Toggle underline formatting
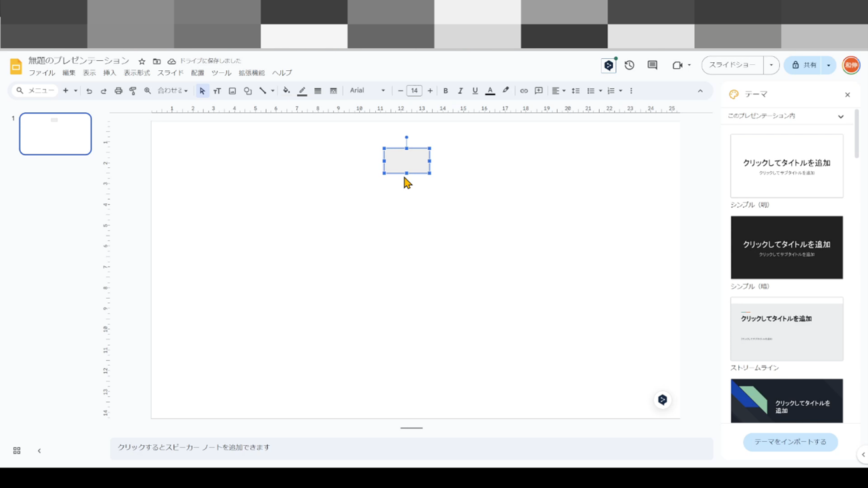868x488 pixels. coord(475,91)
